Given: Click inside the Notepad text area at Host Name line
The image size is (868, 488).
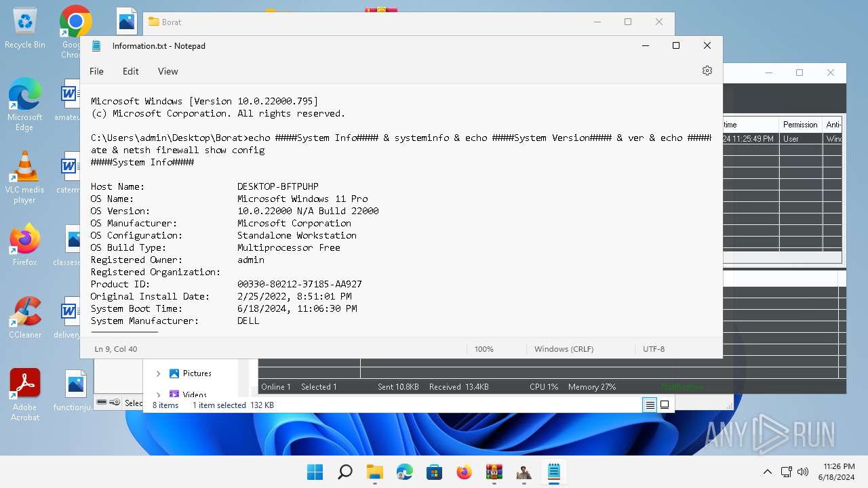Looking at the screenshot, I should (x=205, y=186).
